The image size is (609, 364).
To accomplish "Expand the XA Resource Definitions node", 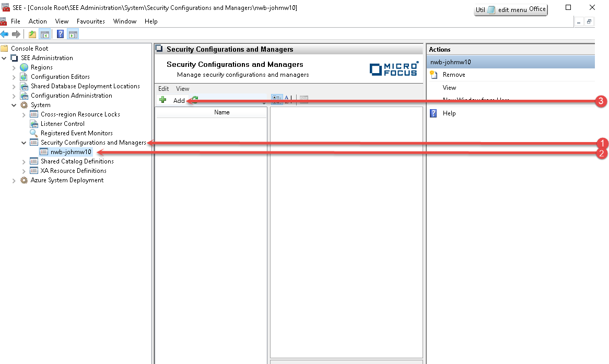I will pyautogui.click(x=24, y=171).
